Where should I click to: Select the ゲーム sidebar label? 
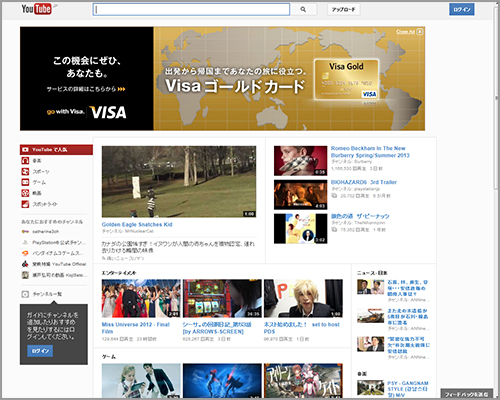pos(39,182)
